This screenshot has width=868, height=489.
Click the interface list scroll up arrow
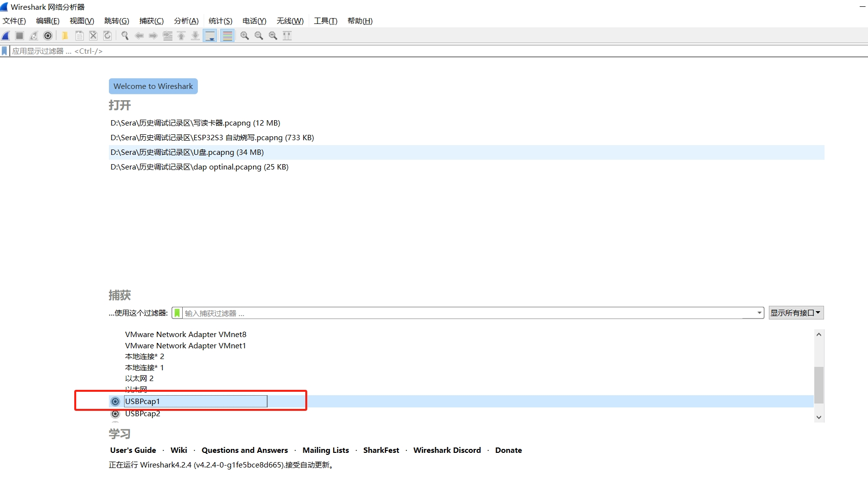coord(819,335)
